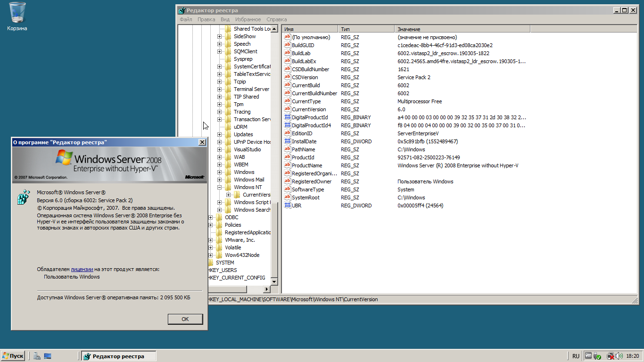Click the Multiprocessor Free data cell

click(420, 101)
